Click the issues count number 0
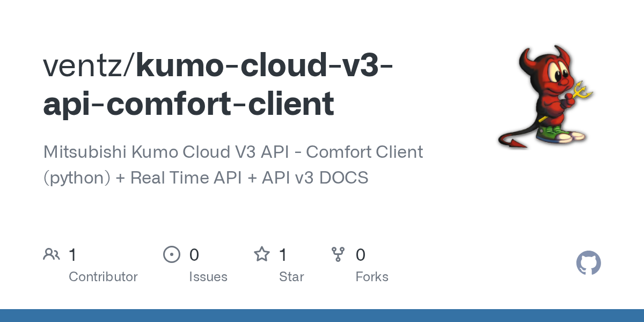Image resolution: width=644 pixels, height=322 pixels. [194, 255]
